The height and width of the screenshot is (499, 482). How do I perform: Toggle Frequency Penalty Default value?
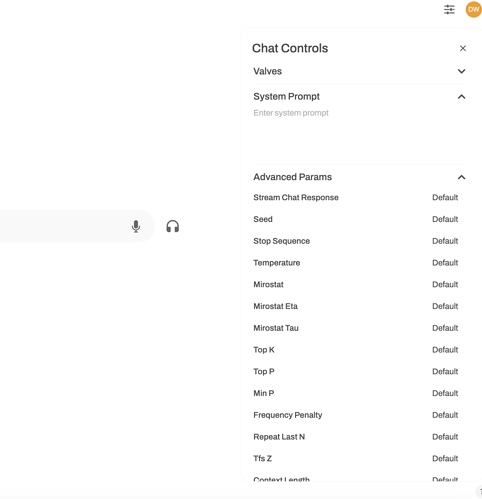[x=445, y=415]
